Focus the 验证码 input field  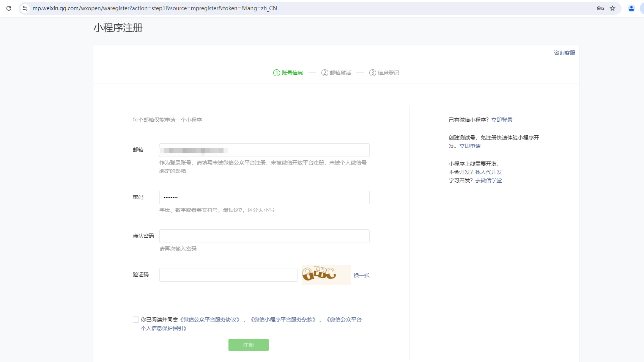coord(228,275)
